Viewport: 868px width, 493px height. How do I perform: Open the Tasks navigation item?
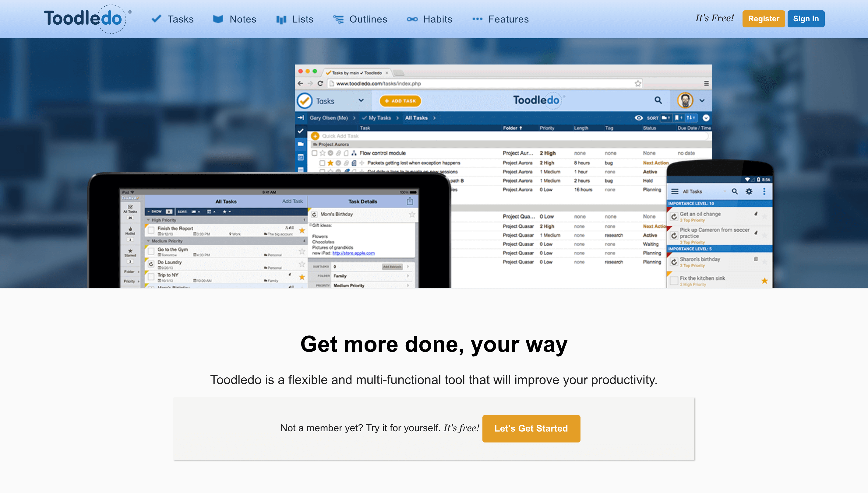172,19
